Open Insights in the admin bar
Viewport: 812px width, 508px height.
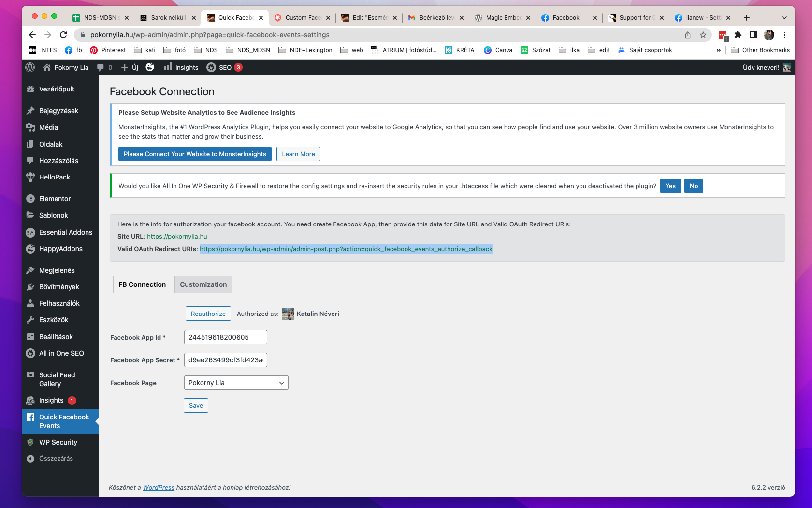[x=181, y=67]
